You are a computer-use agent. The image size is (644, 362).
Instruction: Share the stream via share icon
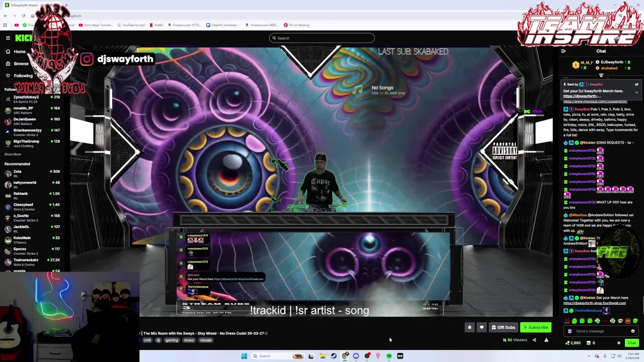click(534, 340)
